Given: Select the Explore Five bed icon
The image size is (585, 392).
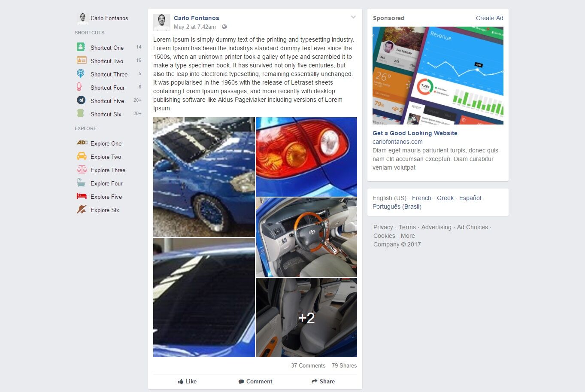Looking at the screenshot, I should pos(82,196).
